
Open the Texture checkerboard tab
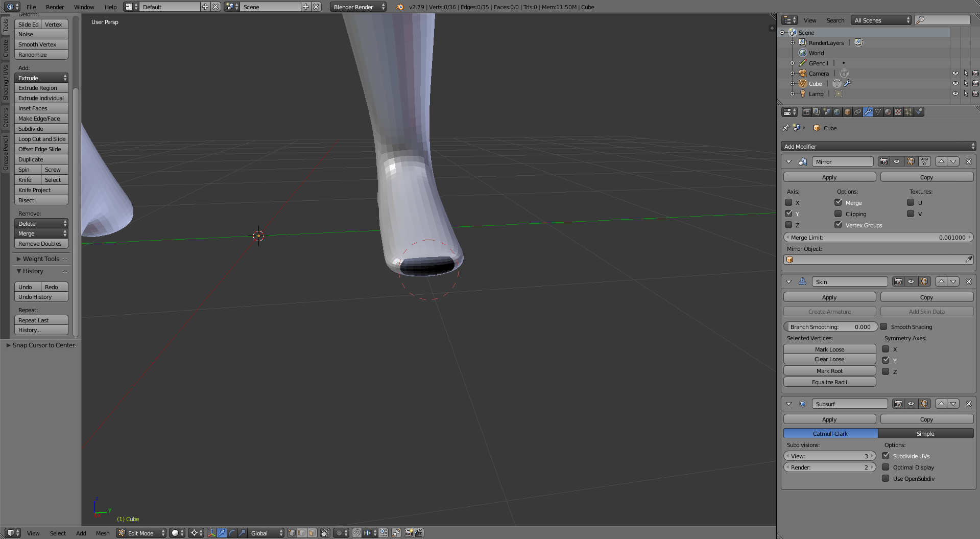pos(898,112)
